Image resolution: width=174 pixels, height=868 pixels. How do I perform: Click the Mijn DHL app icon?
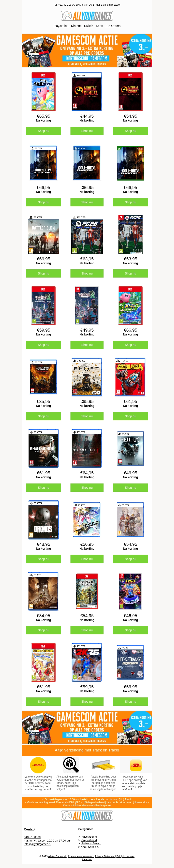click(136, 765)
